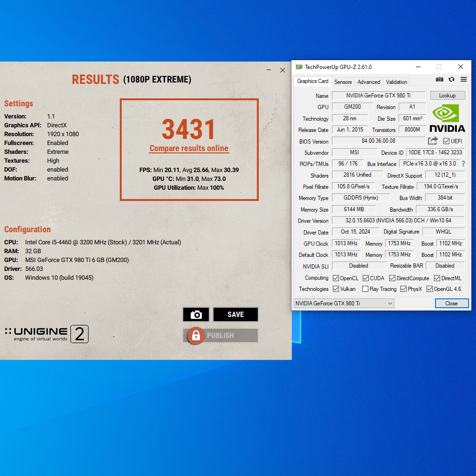Click the Bus Width 384 bit field
Image resolution: width=476 pixels, height=476 pixels.
(x=445, y=198)
